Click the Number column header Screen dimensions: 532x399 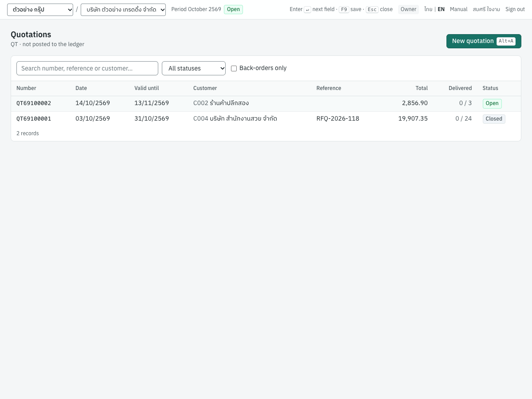pos(26,88)
